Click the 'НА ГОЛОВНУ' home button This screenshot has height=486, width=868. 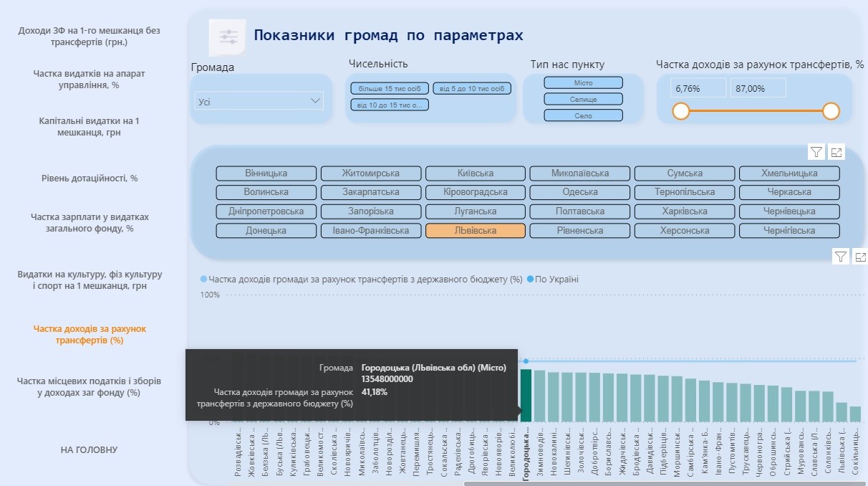coord(89,449)
